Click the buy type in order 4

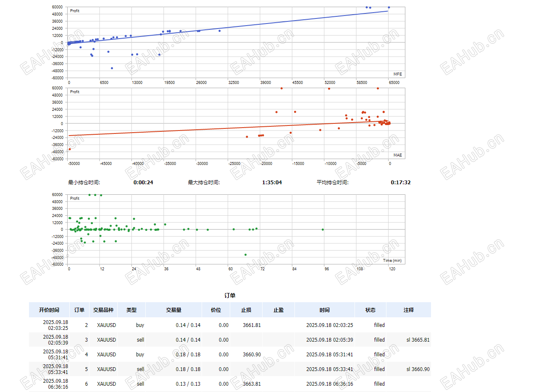click(140, 355)
